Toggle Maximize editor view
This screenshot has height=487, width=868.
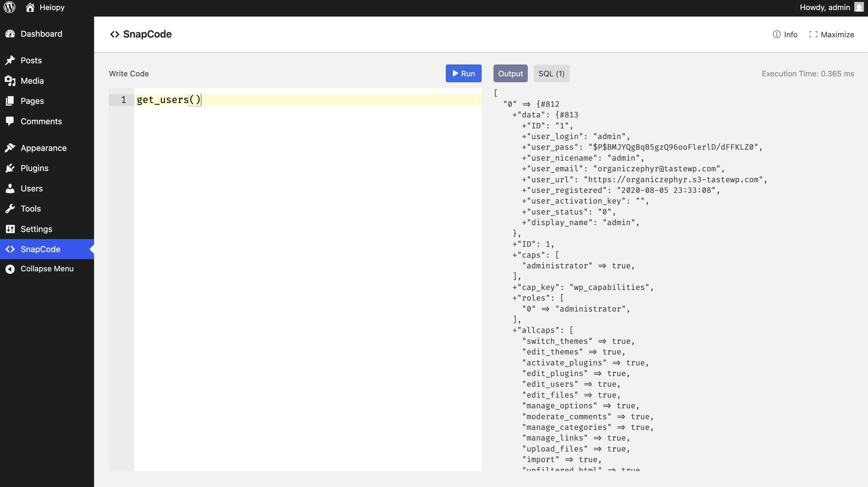coord(831,34)
